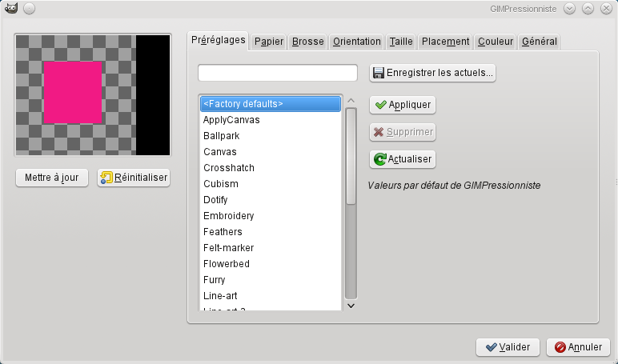Click the green checkmark Appliquer button
Screen dimensions: 618x364
click(403, 105)
